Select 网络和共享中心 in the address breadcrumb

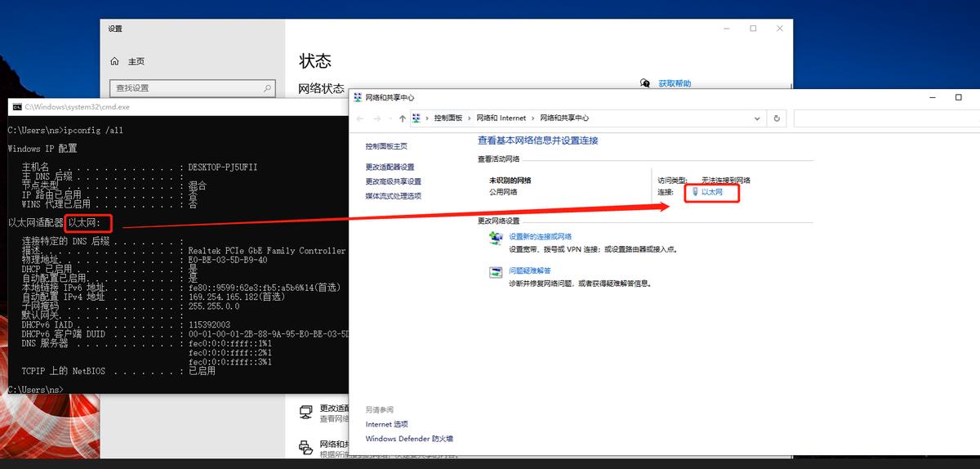(563, 118)
